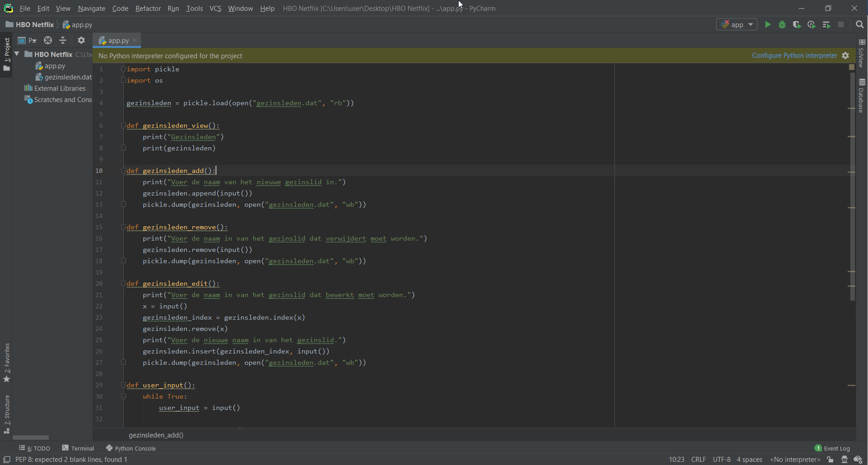This screenshot has height=465, width=868.
Task: Open the Terminal tool window
Action: click(x=78, y=448)
